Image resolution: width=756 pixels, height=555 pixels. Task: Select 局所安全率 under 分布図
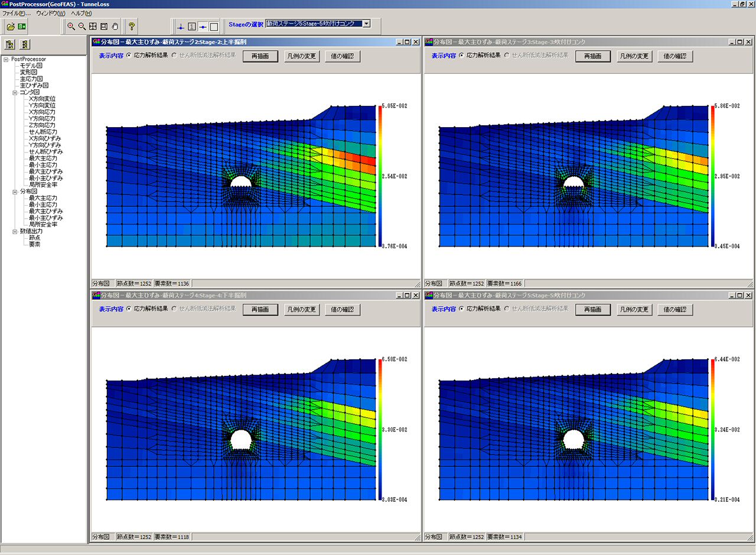click(x=43, y=225)
